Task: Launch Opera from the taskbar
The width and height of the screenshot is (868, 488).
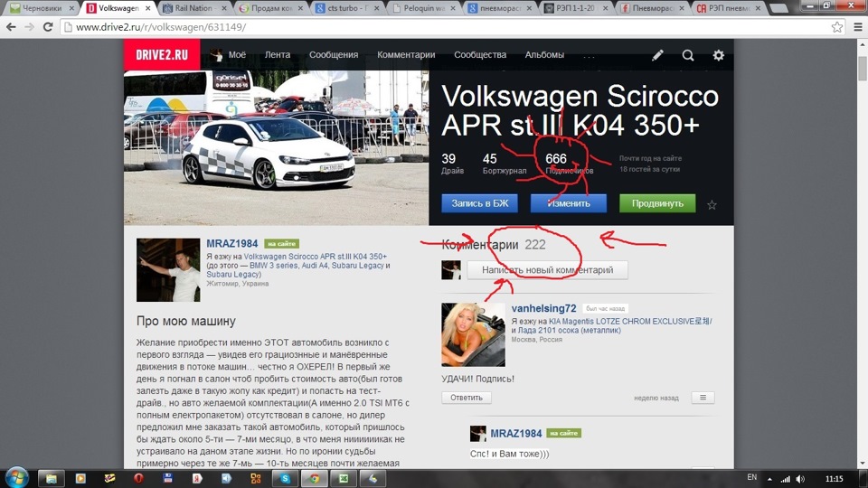Action: (138, 479)
